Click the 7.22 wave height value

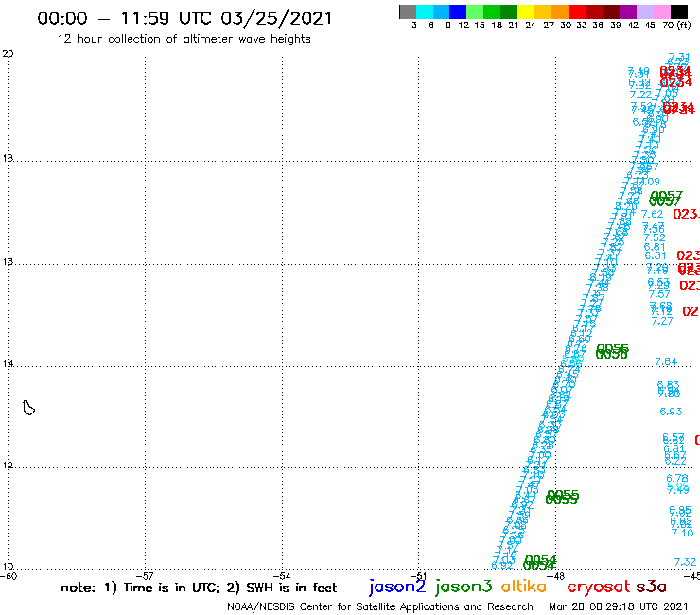point(640,95)
